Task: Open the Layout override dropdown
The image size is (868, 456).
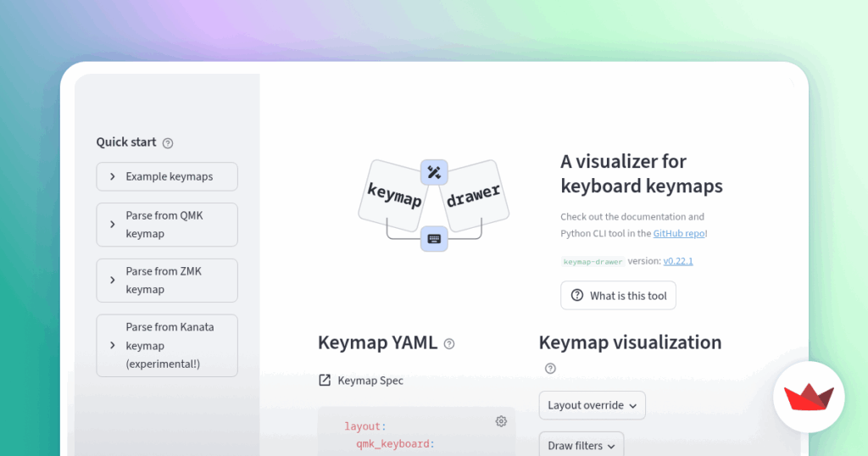Action: pyautogui.click(x=593, y=406)
